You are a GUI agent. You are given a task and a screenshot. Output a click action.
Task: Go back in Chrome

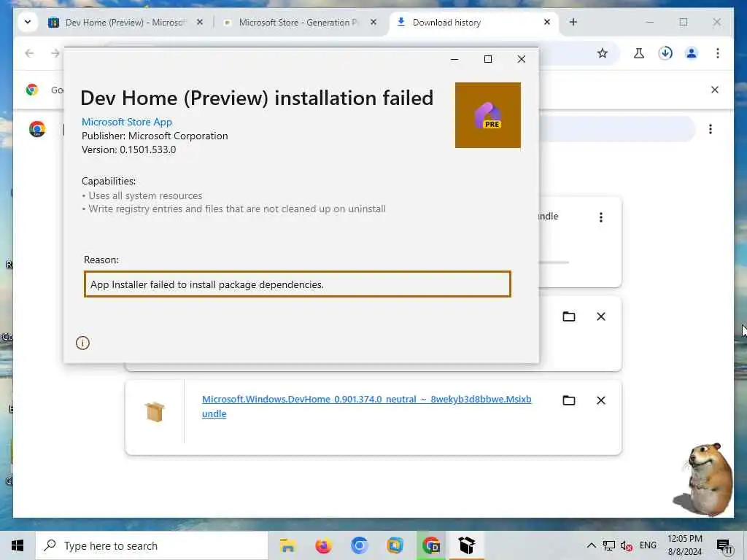pyautogui.click(x=29, y=53)
